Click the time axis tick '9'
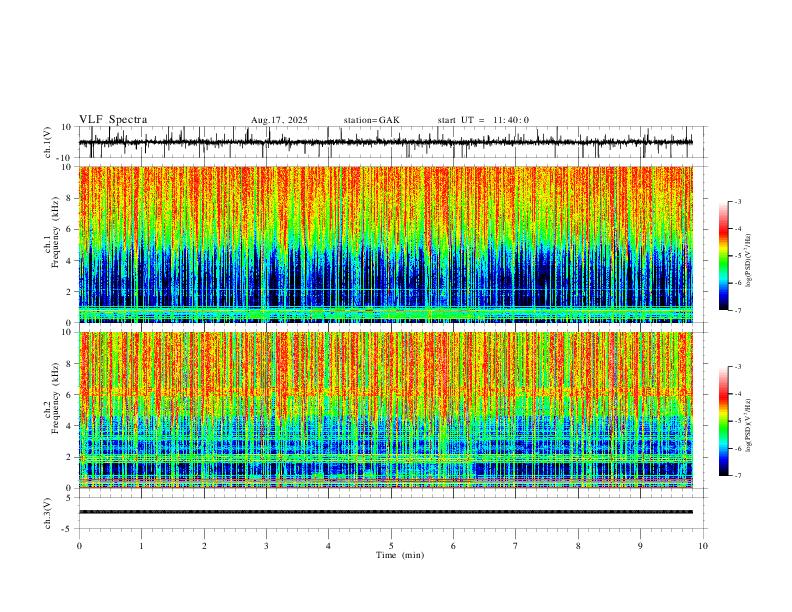This screenshot has width=792, height=612. tap(640, 546)
